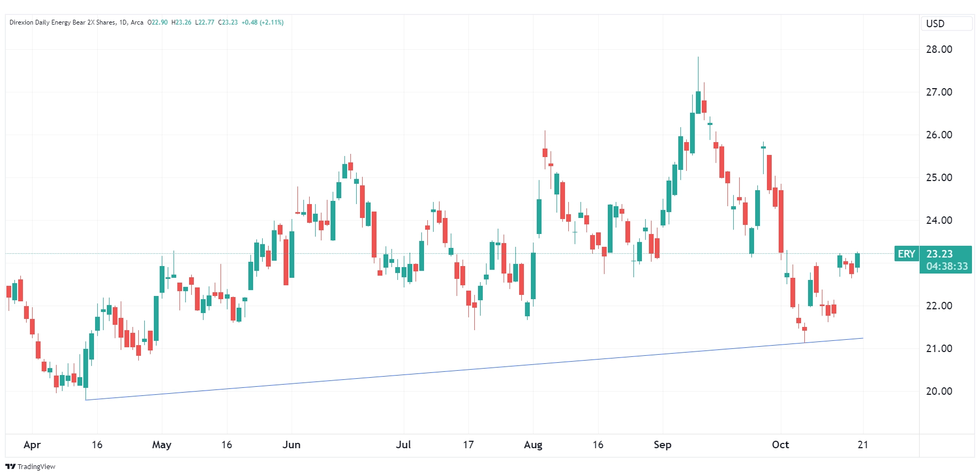The width and height of the screenshot is (980, 476).
Task: Click the Jul label on time axis
Action: [403, 444]
